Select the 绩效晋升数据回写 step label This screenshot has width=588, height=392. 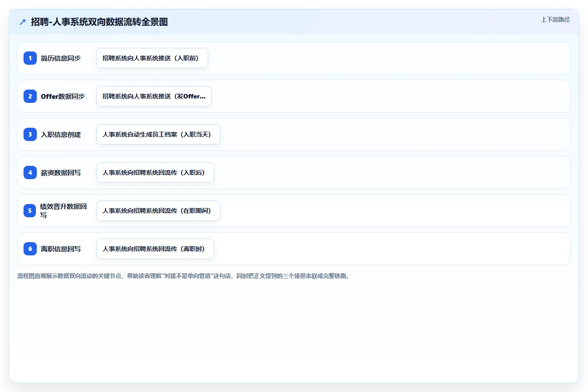point(63,211)
